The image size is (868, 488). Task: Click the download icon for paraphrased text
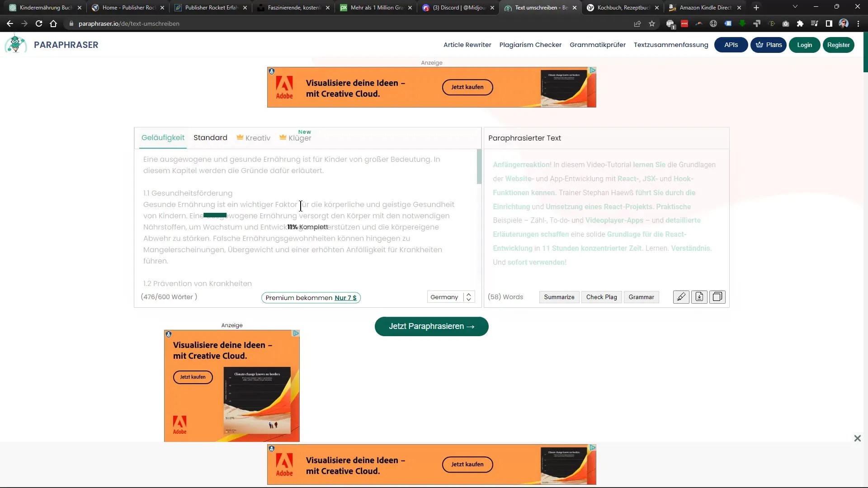tap(699, 297)
